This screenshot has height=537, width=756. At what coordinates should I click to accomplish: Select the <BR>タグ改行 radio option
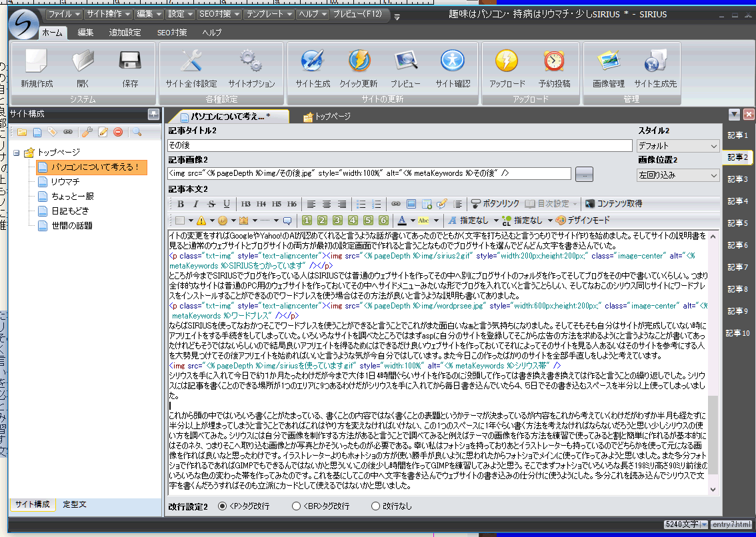pos(297,506)
